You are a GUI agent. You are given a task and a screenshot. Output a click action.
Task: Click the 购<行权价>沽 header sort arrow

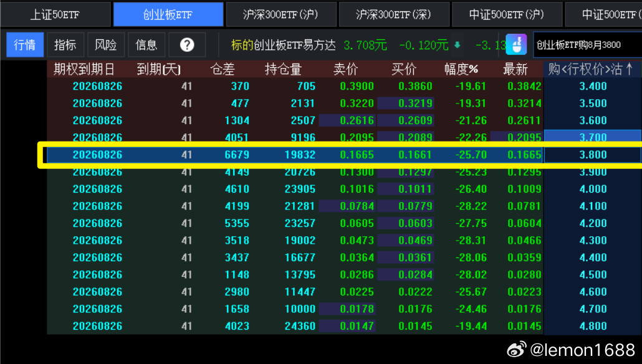[x=630, y=69]
